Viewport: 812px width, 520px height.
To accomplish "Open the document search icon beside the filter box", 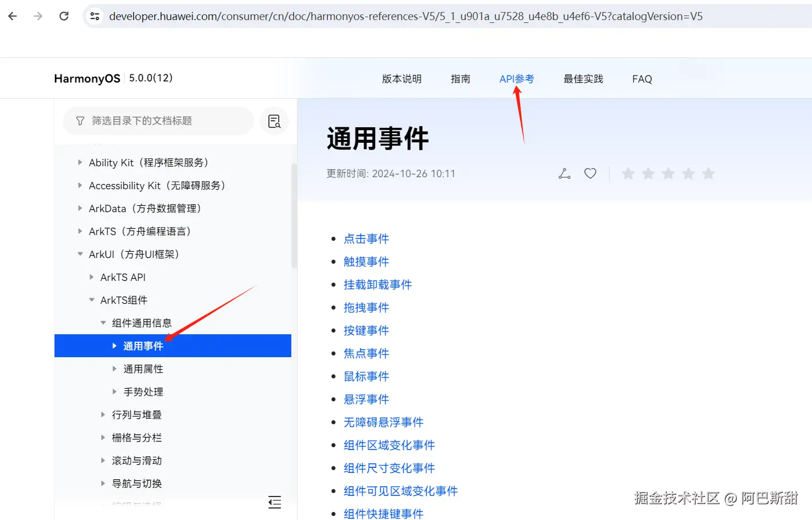I will click(x=274, y=121).
